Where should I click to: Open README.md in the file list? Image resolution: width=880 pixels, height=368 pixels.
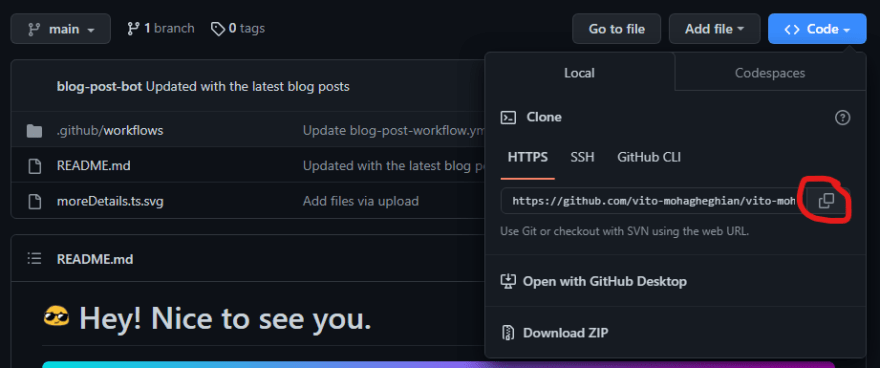pos(94,166)
